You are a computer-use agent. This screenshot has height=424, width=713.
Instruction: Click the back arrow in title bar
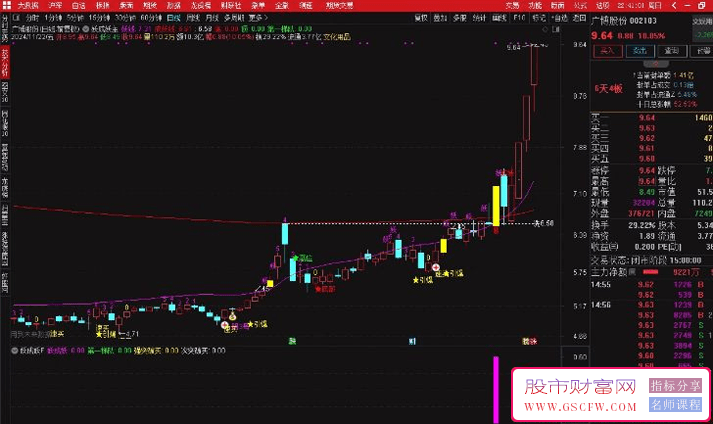674,5
